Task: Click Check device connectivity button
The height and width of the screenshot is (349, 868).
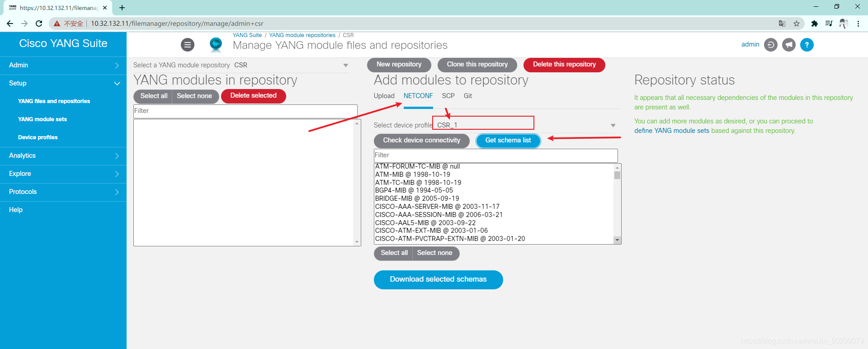Action: pyautogui.click(x=422, y=141)
